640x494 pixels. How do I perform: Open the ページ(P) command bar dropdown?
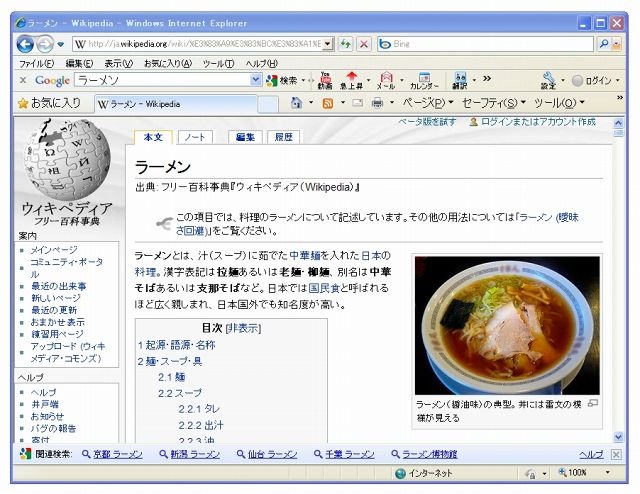tap(428, 103)
